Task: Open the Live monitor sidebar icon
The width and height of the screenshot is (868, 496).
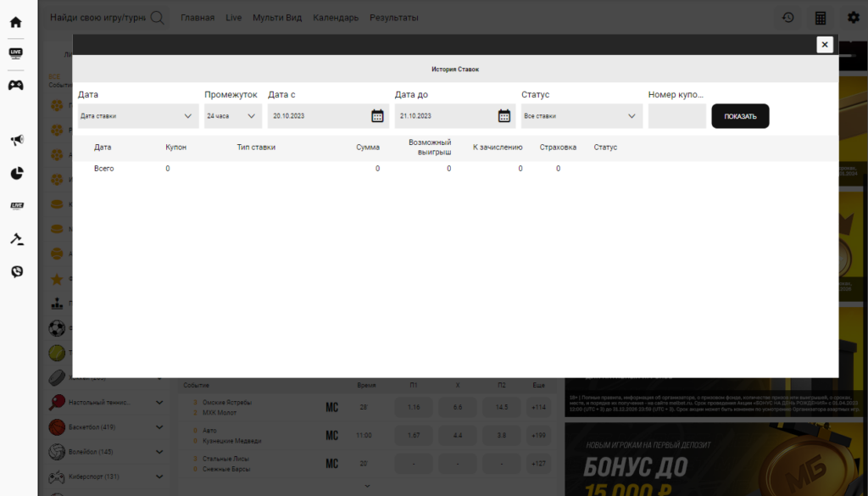Action: pos(15,53)
